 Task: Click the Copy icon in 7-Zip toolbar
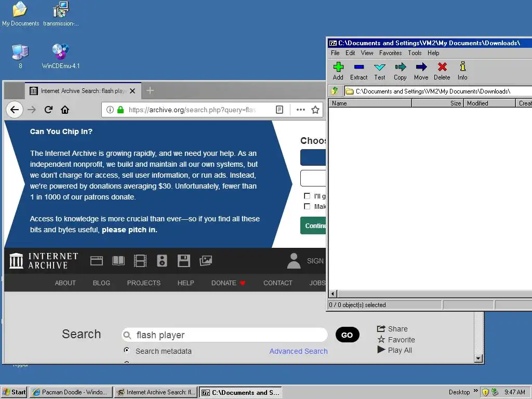pos(401,67)
